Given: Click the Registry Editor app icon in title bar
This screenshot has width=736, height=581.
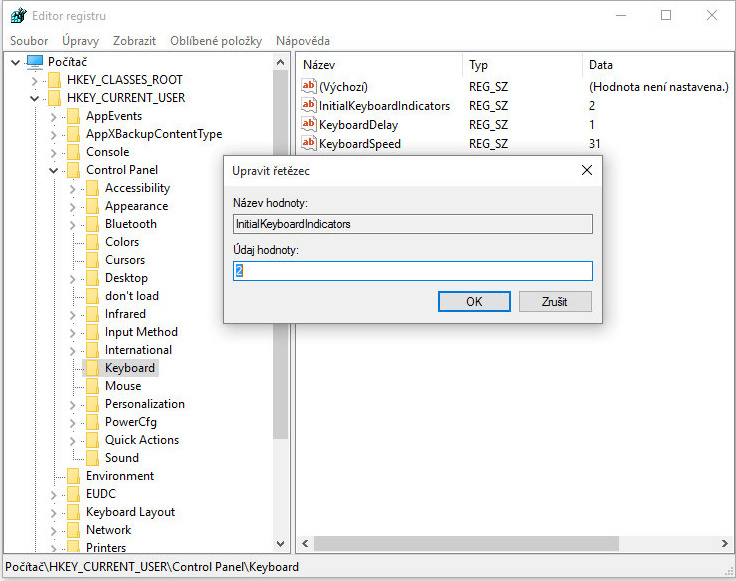Looking at the screenshot, I should pos(18,15).
